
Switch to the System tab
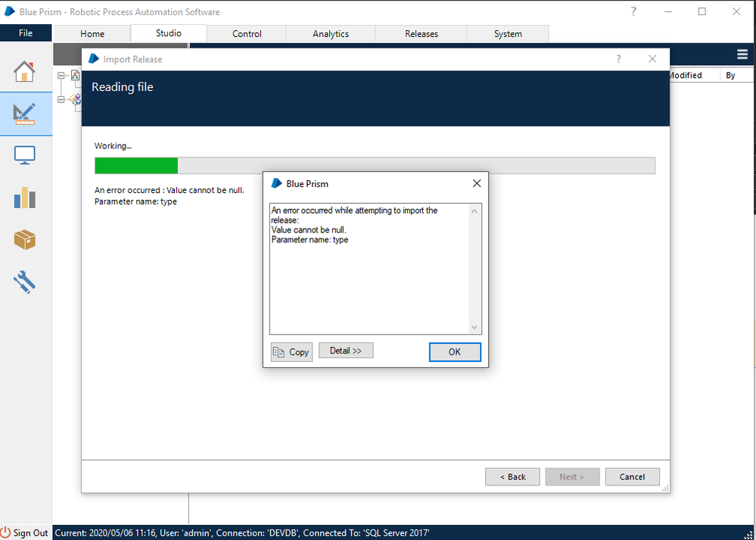click(508, 34)
